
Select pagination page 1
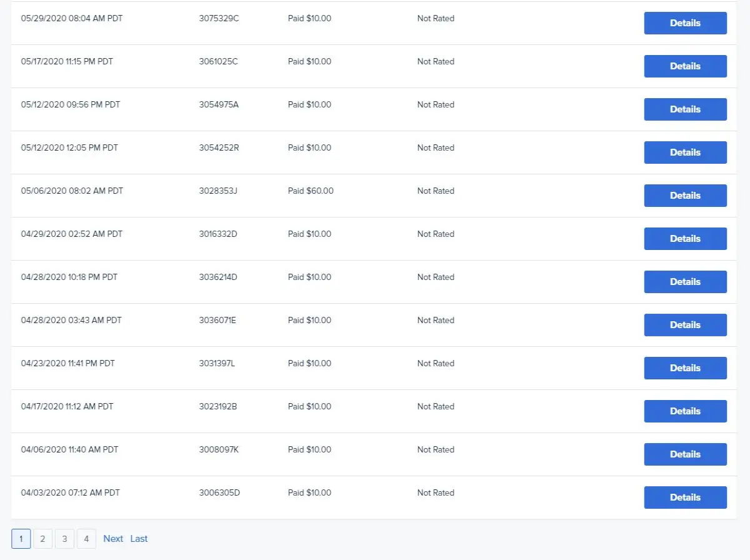[21, 539]
